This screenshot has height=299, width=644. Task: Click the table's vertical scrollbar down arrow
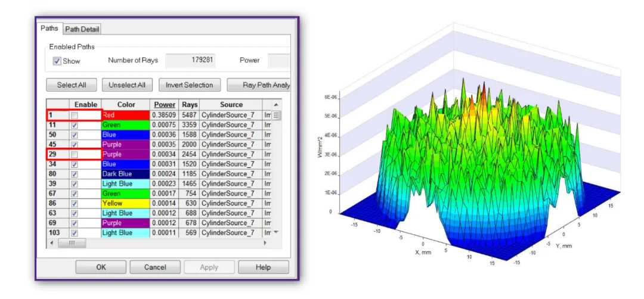tap(276, 232)
